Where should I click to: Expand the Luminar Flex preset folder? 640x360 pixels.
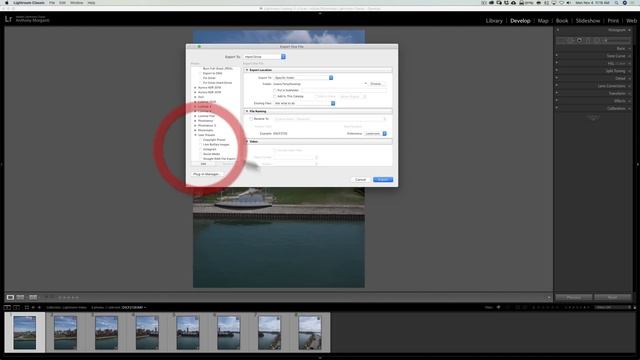pos(196,116)
